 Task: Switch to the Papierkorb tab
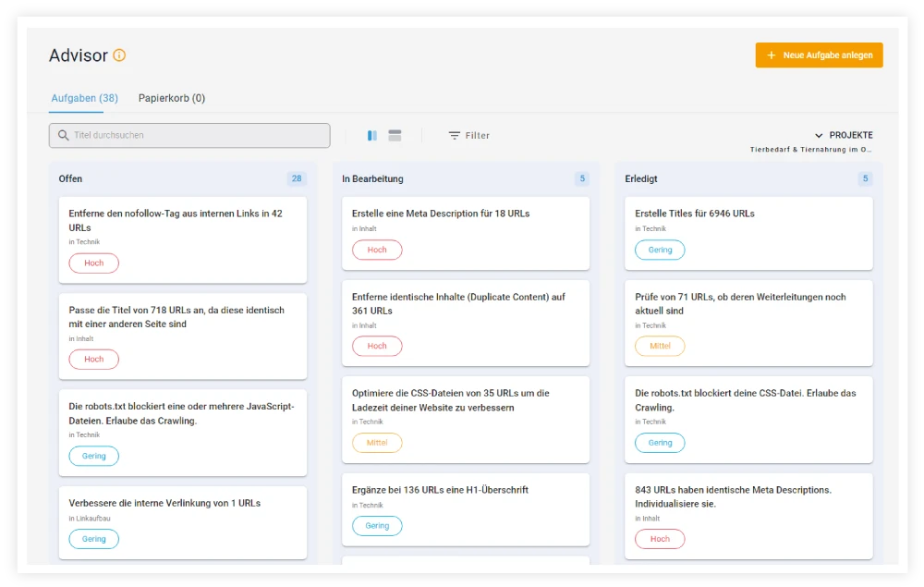(171, 98)
